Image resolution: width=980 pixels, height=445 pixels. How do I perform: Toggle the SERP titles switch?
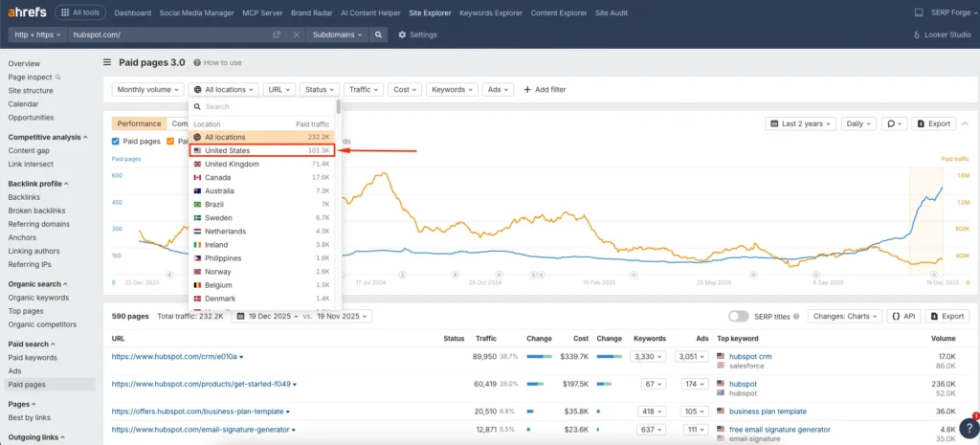tap(739, 316)
